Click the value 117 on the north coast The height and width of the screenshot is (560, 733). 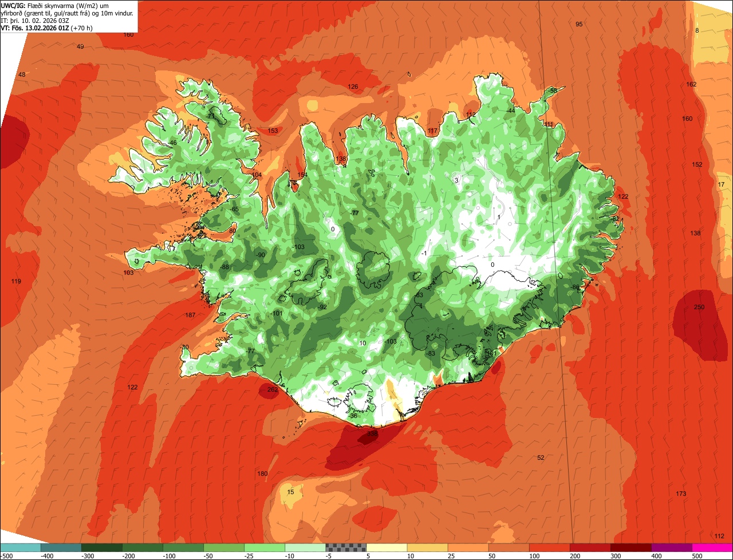pos(432,131)
